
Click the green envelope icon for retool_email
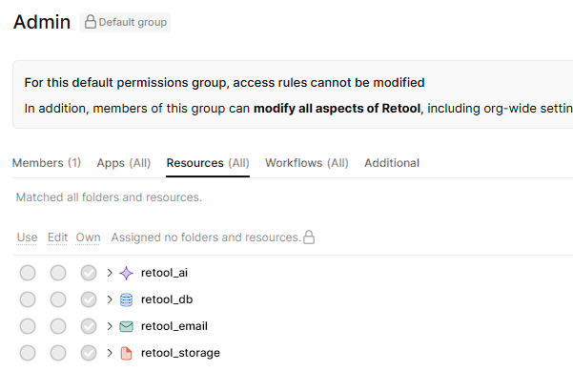click(126, 326)
